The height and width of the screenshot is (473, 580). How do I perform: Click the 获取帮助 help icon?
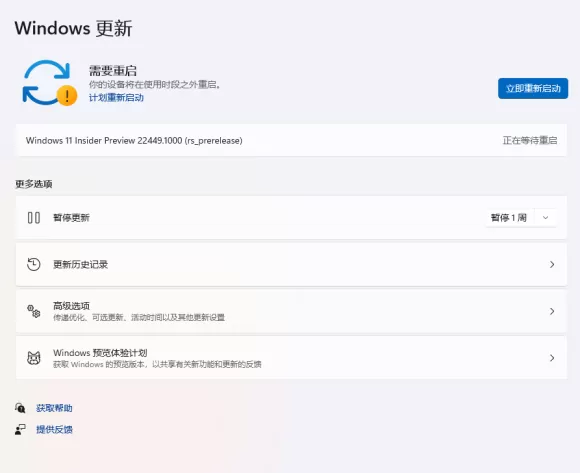click(20, 408)
